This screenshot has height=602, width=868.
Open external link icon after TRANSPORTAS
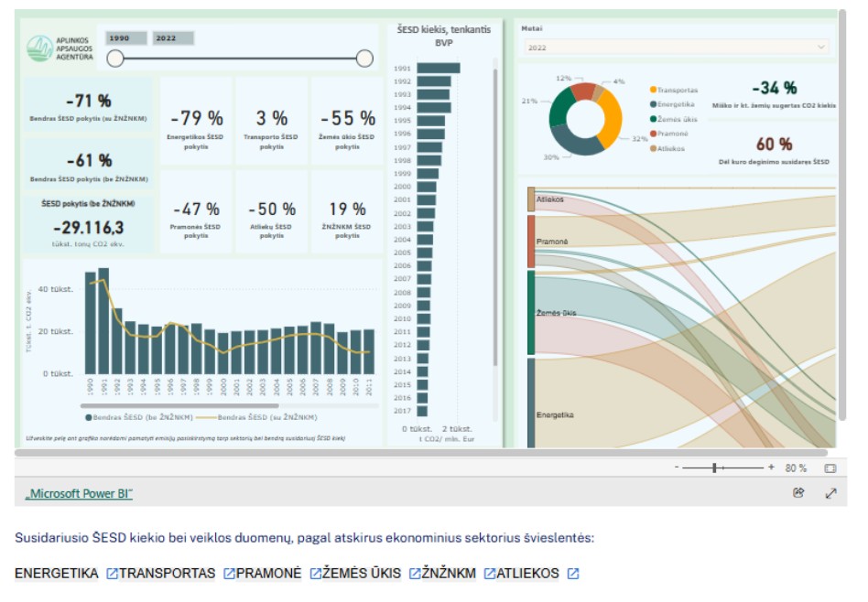[229, 574]
